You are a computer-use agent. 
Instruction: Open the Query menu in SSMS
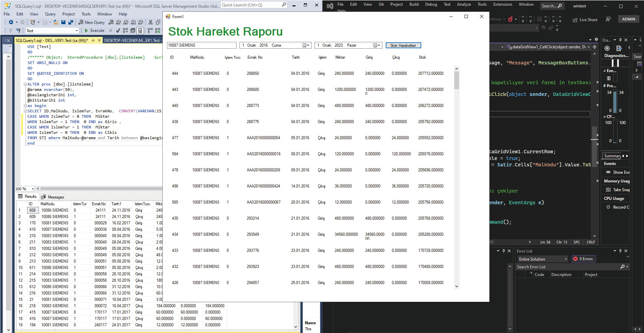[x=50, y=14]
